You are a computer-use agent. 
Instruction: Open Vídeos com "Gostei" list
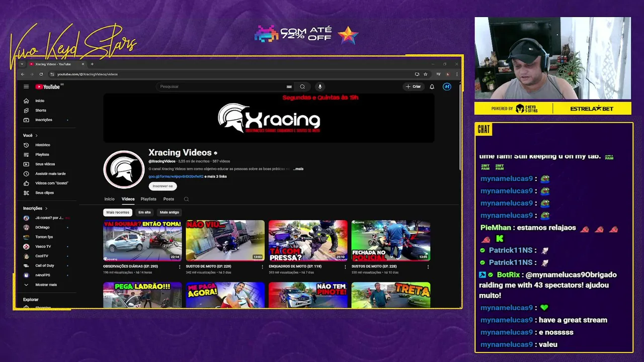click(x=51, y=183)
